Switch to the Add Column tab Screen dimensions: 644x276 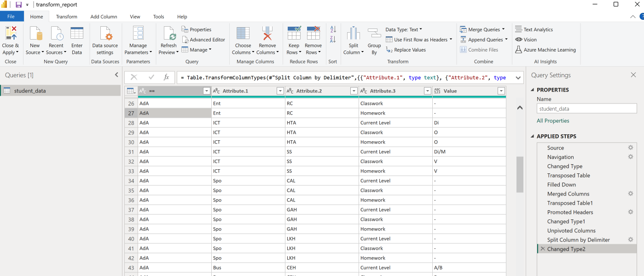pyautogui.click(x=104, y=17)
